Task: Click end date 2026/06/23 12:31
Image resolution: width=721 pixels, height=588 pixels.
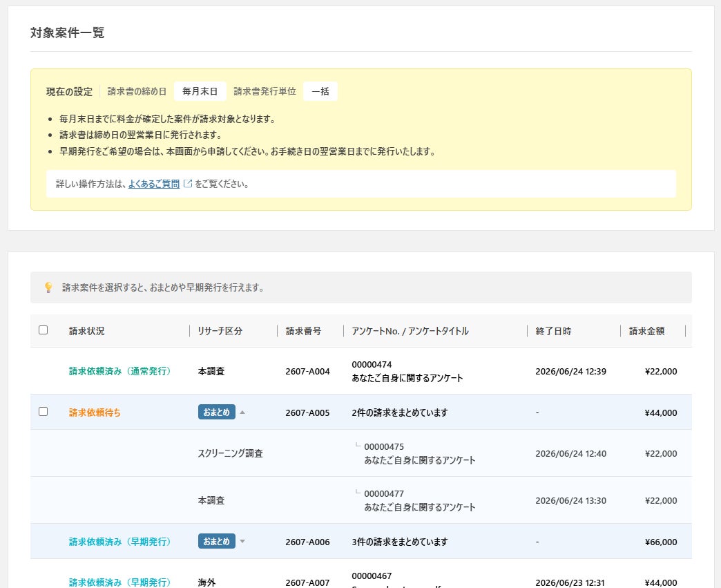Action: [x=570, y=582]
